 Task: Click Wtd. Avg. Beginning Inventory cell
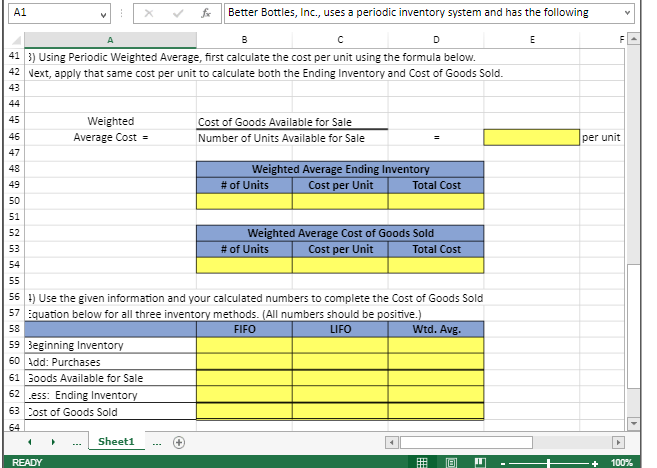(x=436, y=345)
